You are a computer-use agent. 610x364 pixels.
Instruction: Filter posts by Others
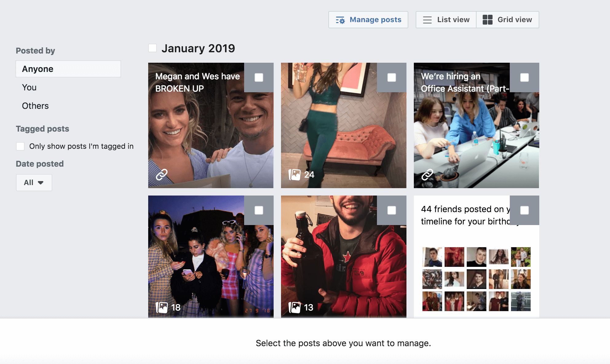[x=35, y=106]
